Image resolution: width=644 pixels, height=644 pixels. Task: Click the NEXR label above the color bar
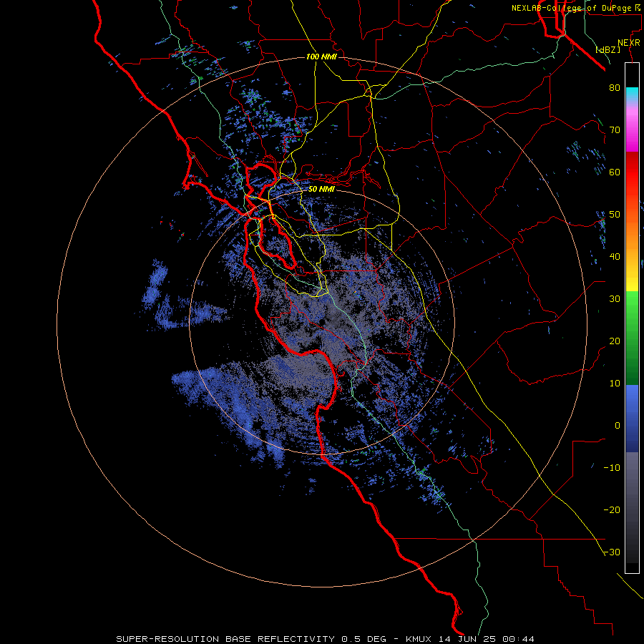(x=629, y=42)
